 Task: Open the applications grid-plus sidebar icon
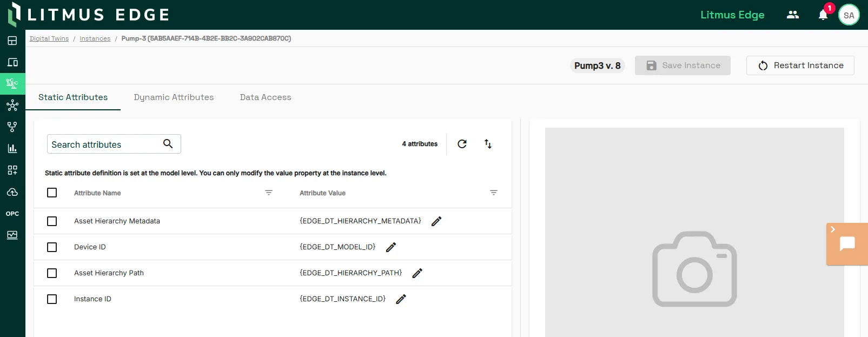click(x=12, y=170)
